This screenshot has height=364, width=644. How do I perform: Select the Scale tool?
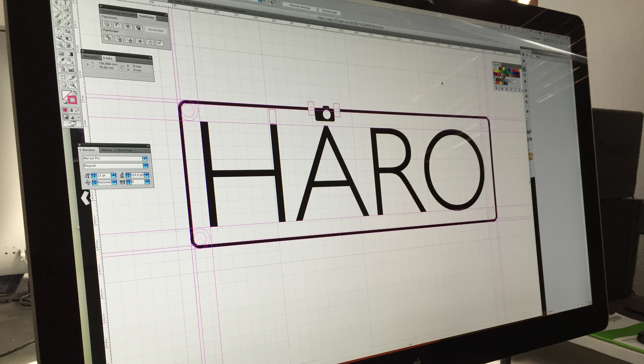68,31
